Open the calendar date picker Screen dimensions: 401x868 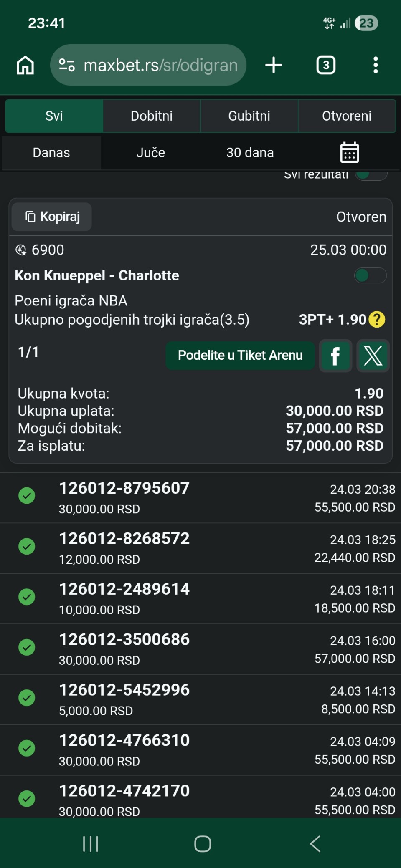click(x=349, y=152)
